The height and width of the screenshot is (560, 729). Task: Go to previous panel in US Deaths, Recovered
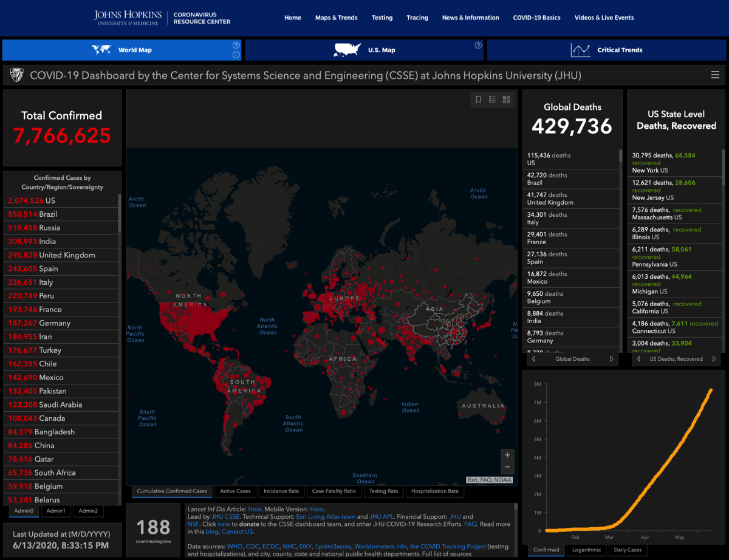(x=638, y=359)
